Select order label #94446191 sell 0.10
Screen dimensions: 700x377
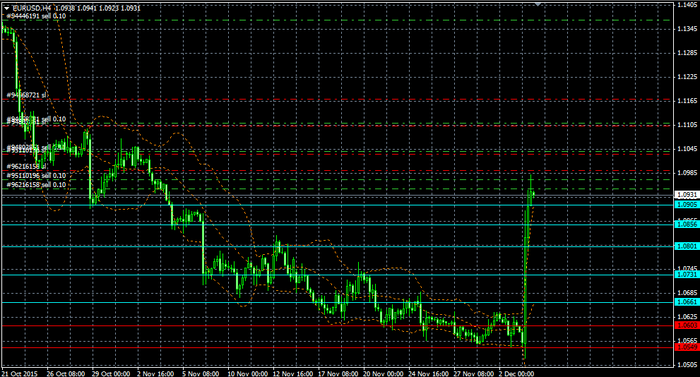(36, 16)
